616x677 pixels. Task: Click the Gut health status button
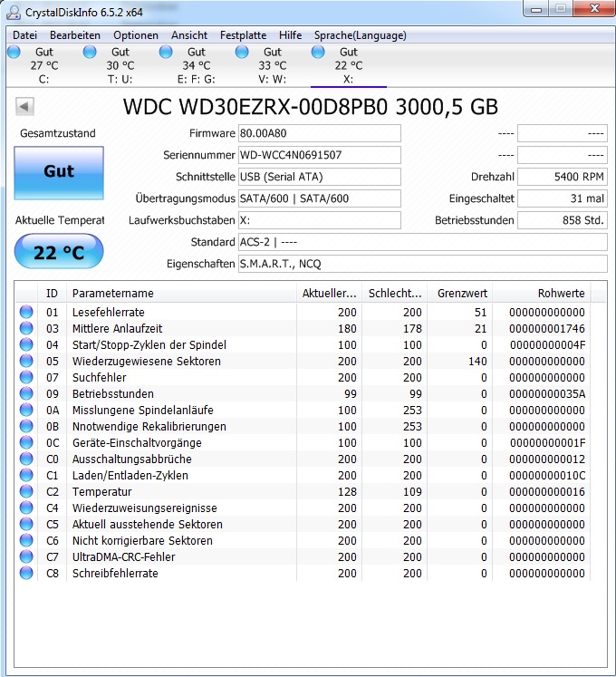pos(59,173)
